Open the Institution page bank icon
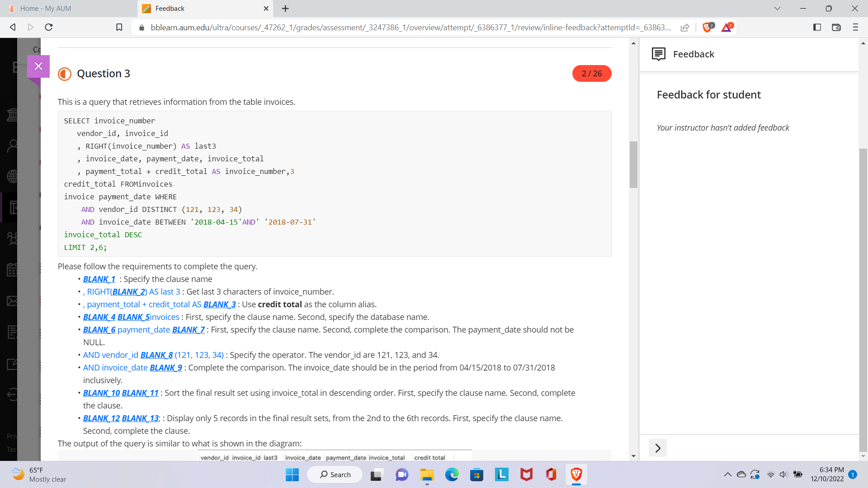Viewport: 868px width, 488px height. pos(13,114)
